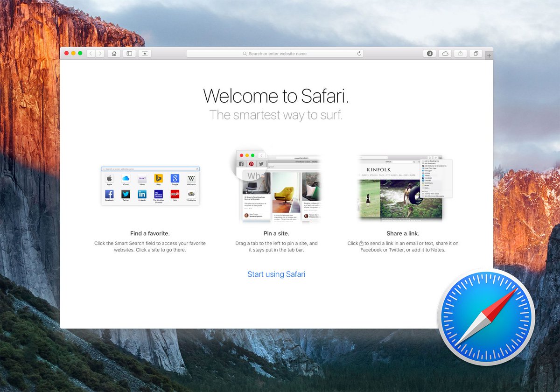
Task: Click the Wikipedia icon in the favorites illustration
Action: pyautogui.click(x=191, y=178)
